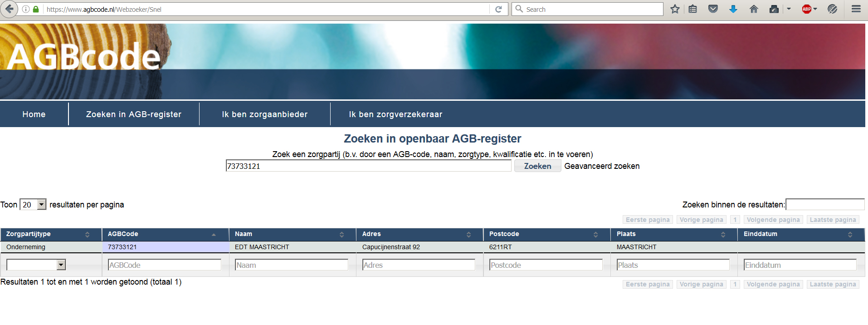Open Zoeken in AGB-register menu
The width and height of the screenshot is (868, 325).
pos(134,114)
